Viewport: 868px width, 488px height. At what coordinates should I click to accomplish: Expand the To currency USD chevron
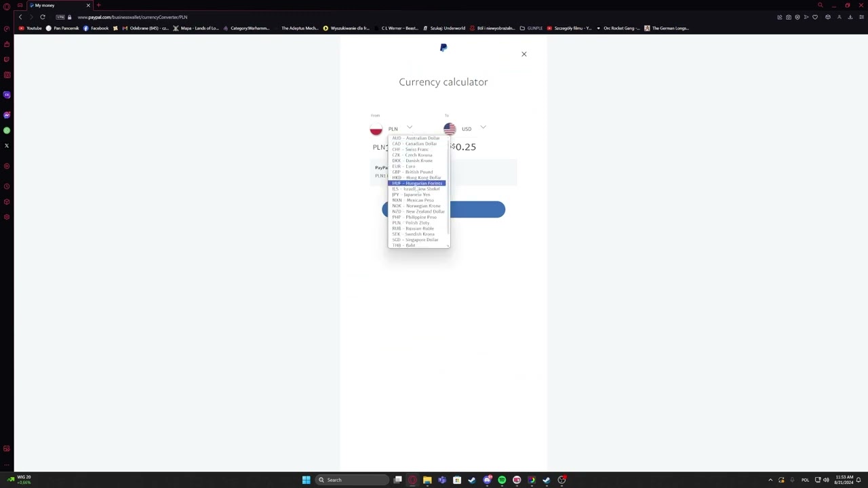[483, 127]
